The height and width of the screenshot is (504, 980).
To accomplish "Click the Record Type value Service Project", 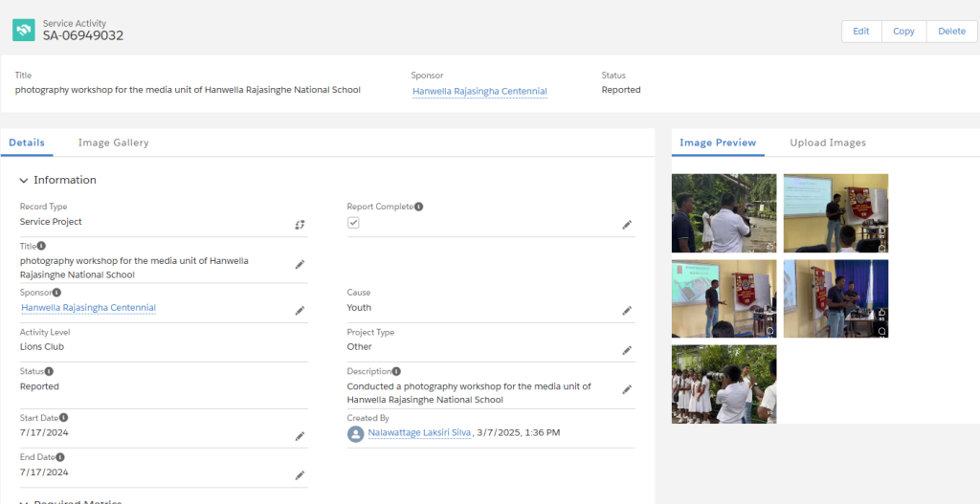I will [51, 222].
